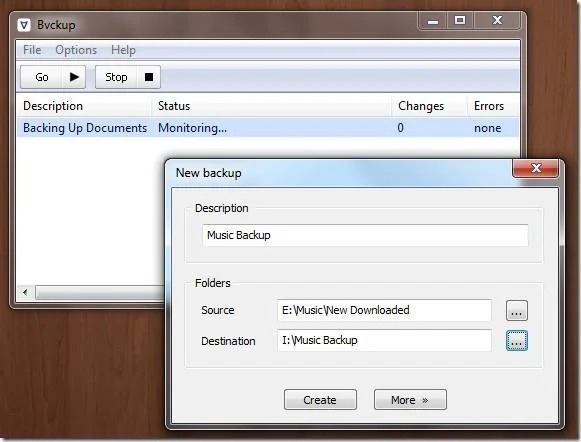Open the Help menu
The height and width of the screenshot is (442, 581).
pyautogui.click(x=123, y=50)
